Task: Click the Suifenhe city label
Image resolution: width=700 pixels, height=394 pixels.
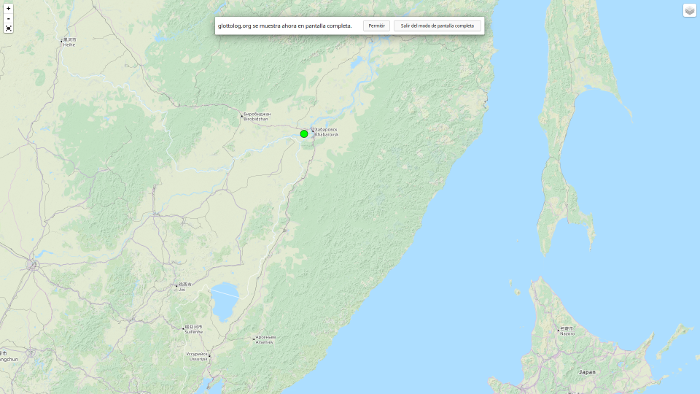Action: [x=194, y=329]
